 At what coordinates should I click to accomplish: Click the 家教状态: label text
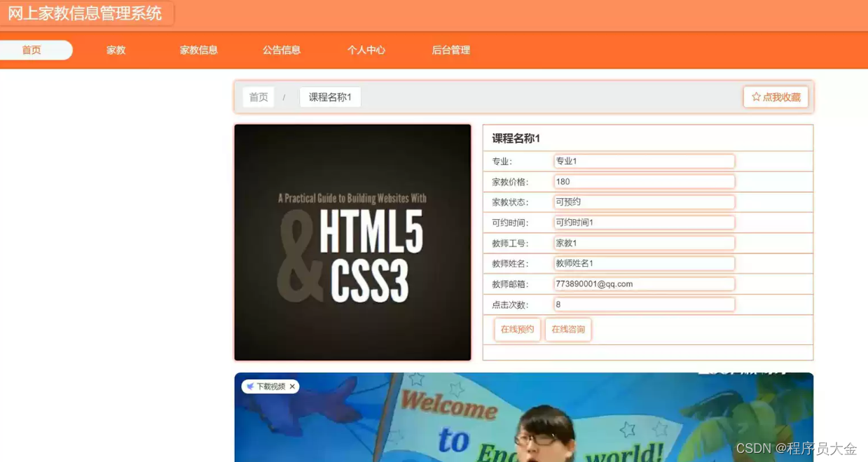[510, 202]
